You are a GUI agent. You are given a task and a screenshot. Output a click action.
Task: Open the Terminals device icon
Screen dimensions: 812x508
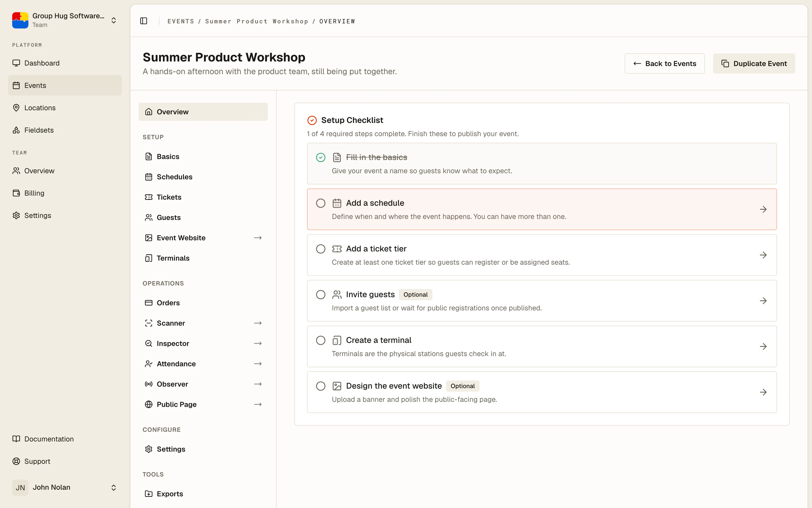click(149, 258)
